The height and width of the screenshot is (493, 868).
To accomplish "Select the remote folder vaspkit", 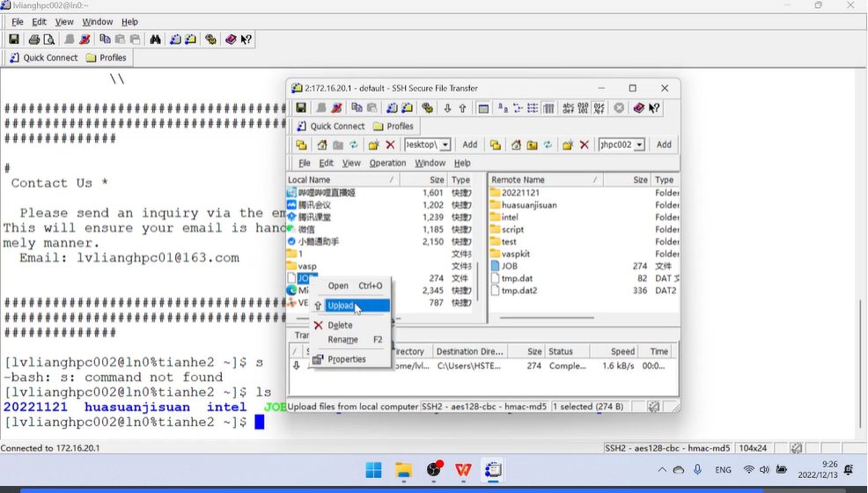I will tap(515, 254).
